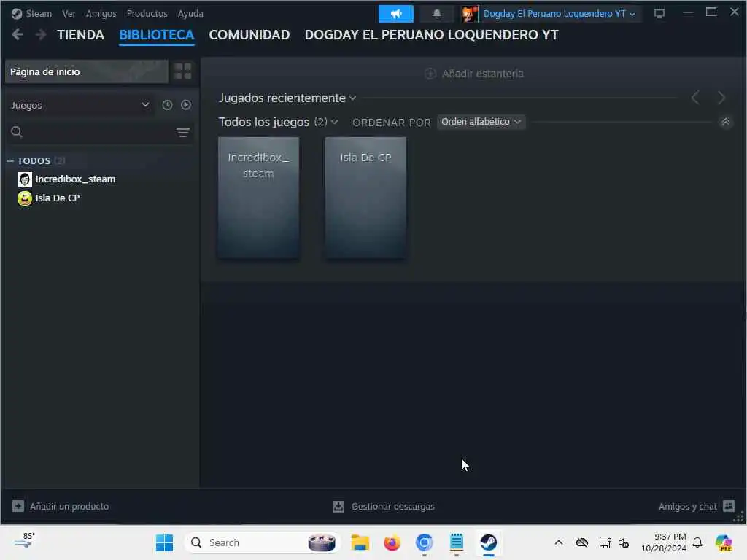The height and width of the screenshot is (560, 747).
Task: Switch to Big Picture mode monitor icon
Action: click(x=659, y=13)
